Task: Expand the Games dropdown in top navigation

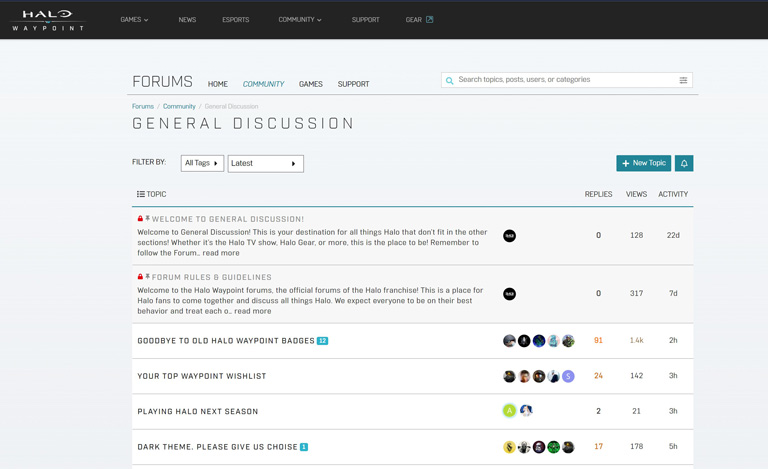Action: (134, 20)
